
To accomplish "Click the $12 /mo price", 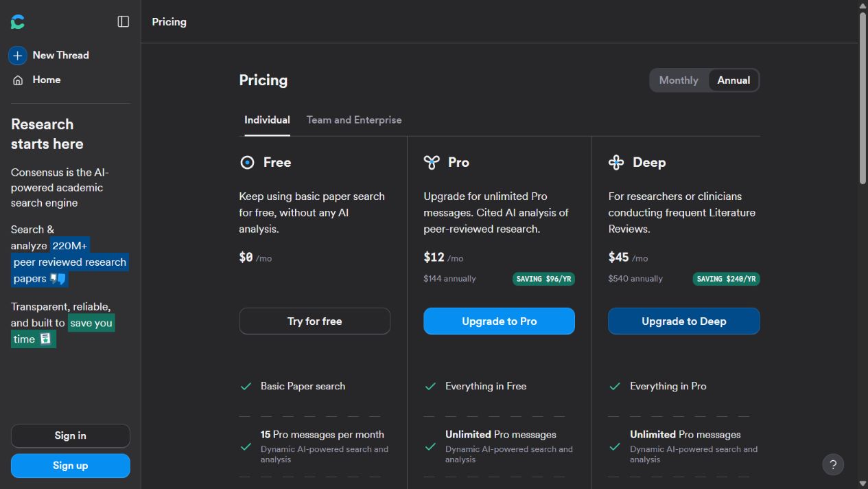I will coord(443,258).
